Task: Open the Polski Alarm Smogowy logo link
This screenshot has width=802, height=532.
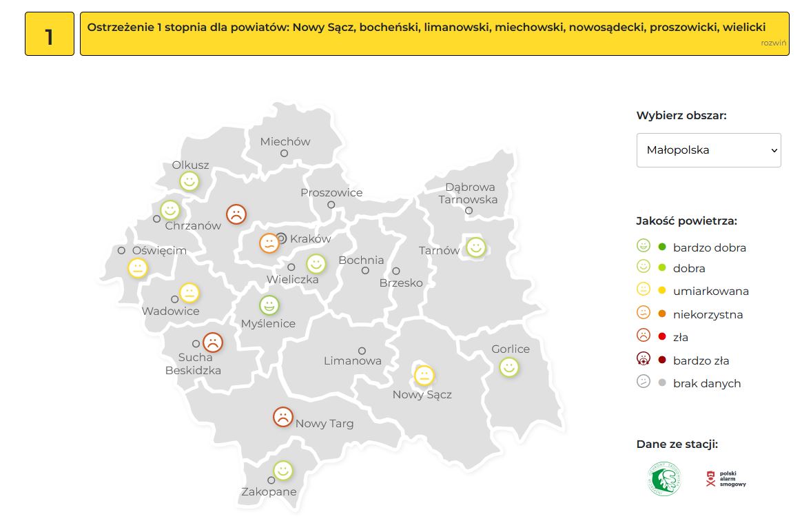Action: 726,479
